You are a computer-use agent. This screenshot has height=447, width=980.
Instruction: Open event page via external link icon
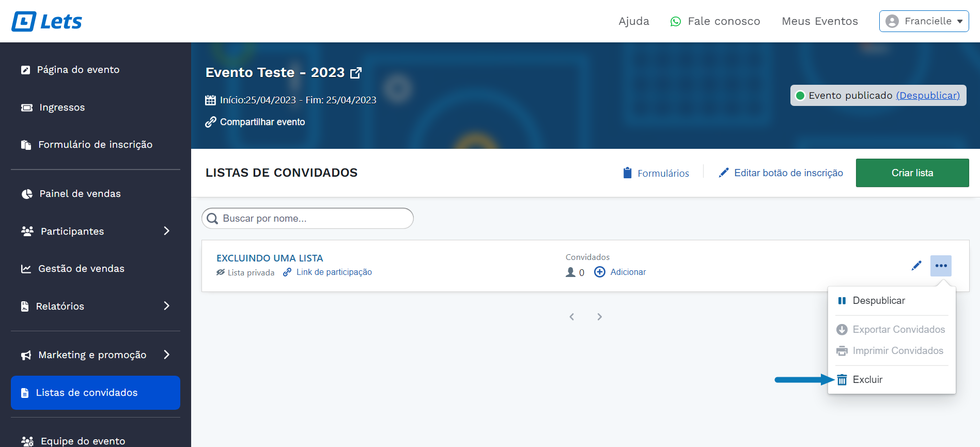coord(355,73)
